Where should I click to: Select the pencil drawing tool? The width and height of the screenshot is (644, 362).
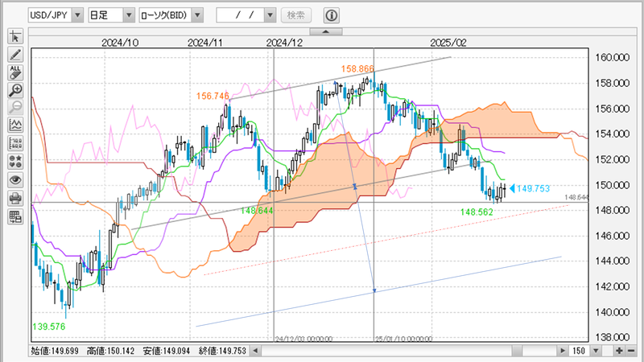[15, 55]
